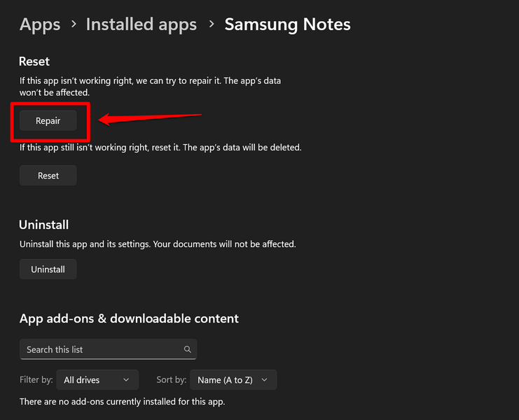Open the All drives filter dropdown

pyautogui.click(x=97, y=380)
